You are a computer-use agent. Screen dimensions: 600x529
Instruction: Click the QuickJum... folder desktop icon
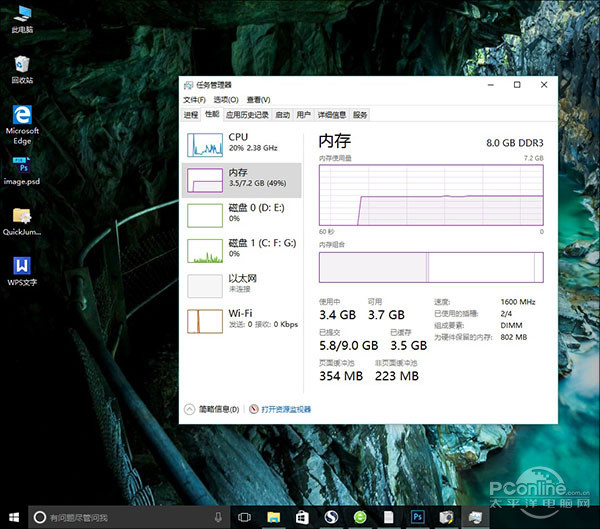(x=22, y=222)
